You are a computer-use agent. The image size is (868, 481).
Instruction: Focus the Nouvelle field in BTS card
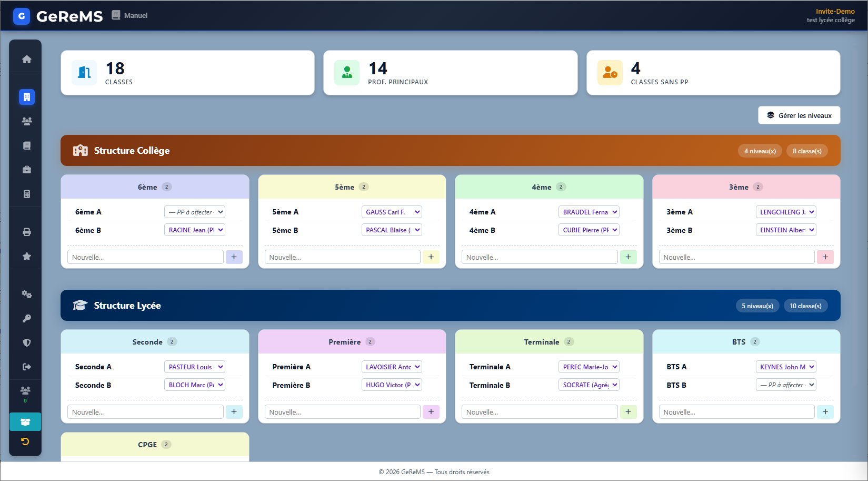737,412
